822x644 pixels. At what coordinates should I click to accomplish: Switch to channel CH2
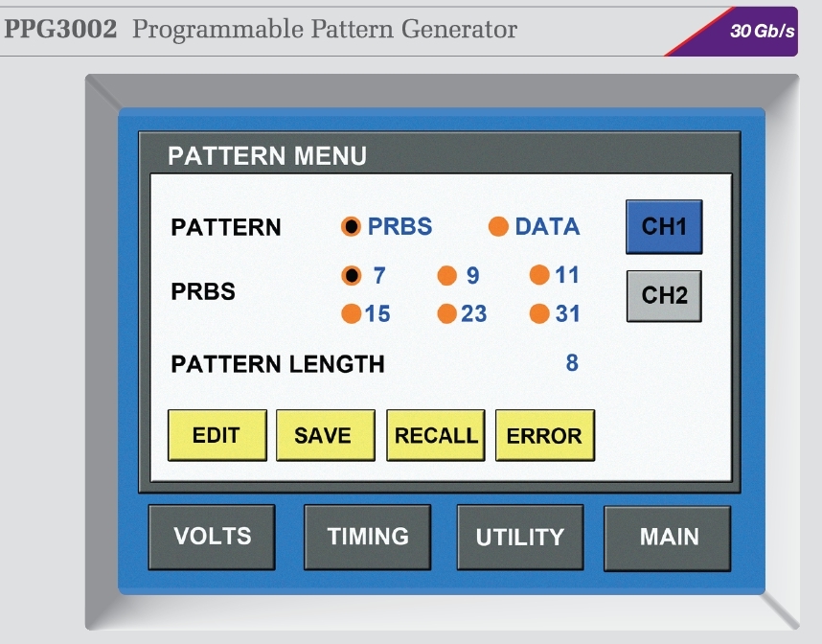coord(664,295)
